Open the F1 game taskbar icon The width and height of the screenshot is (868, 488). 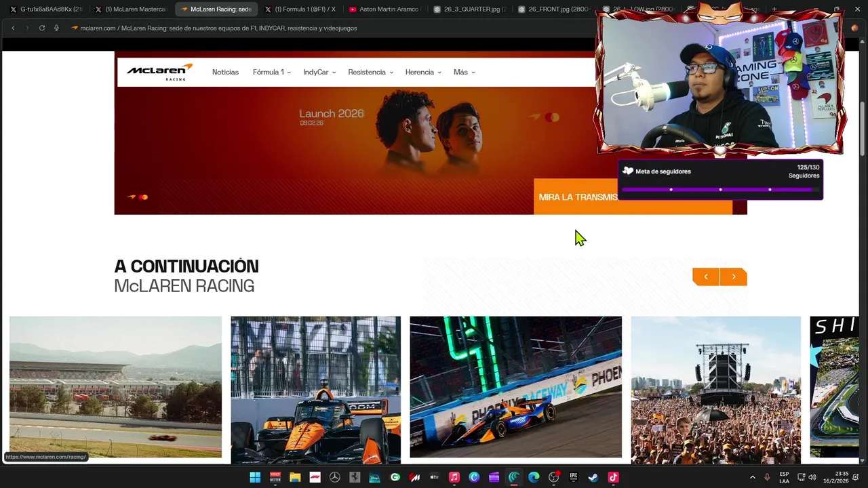click(x=315, y=477)
